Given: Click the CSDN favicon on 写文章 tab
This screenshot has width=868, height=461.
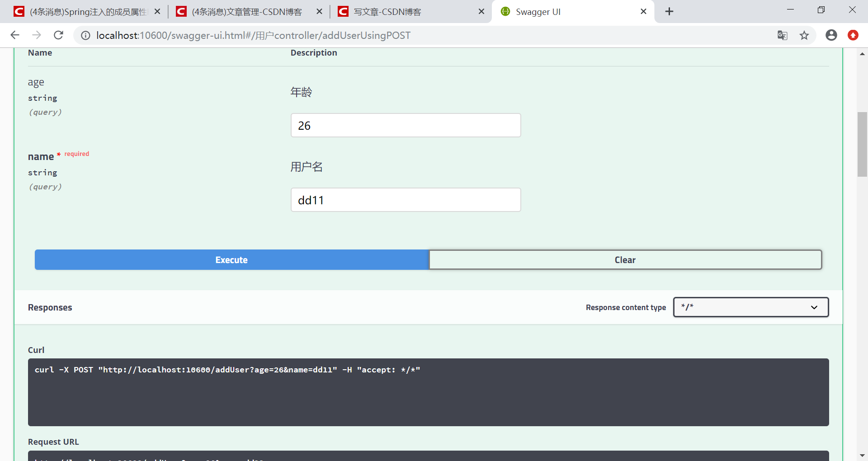Looking at the screenshot, I should [x=343, y=12].
